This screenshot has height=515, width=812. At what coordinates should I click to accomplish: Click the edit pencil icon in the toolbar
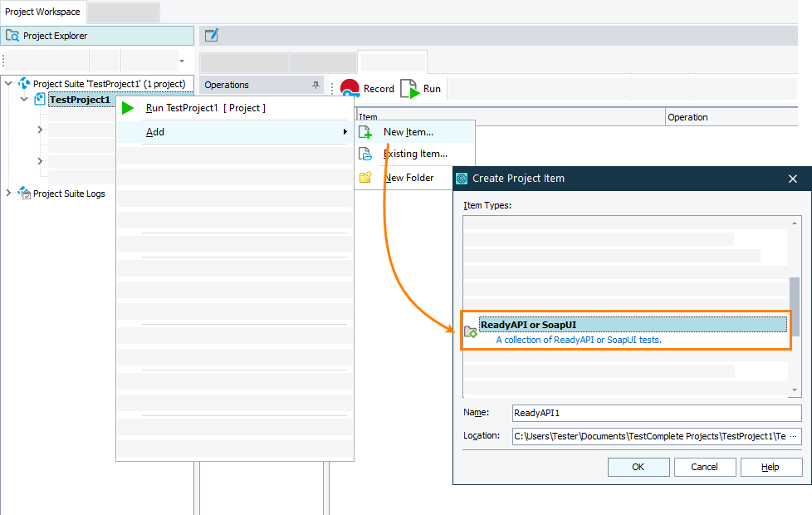coord(211,35)
